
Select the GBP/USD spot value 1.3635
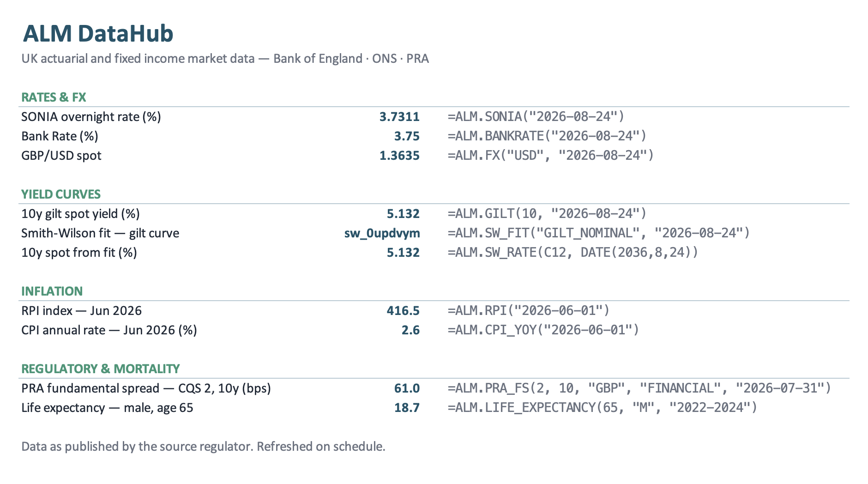pyautogui.click(x=399, y=156)
